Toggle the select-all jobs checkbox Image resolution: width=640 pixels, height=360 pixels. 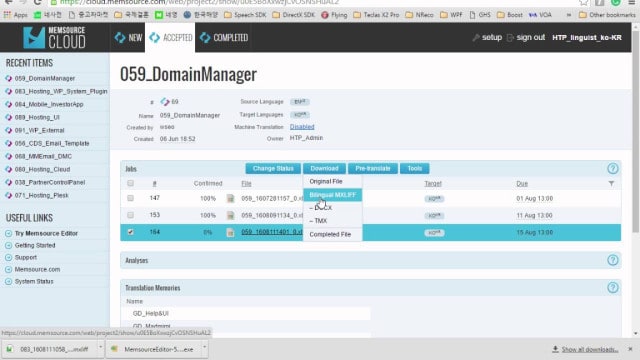pyautogui.click(x=131, y=183)
